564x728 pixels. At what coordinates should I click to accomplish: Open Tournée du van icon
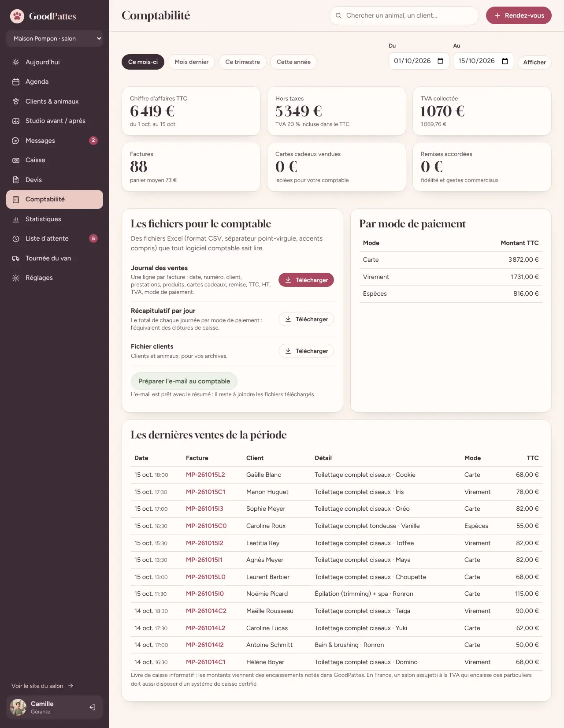coord(16,258)
